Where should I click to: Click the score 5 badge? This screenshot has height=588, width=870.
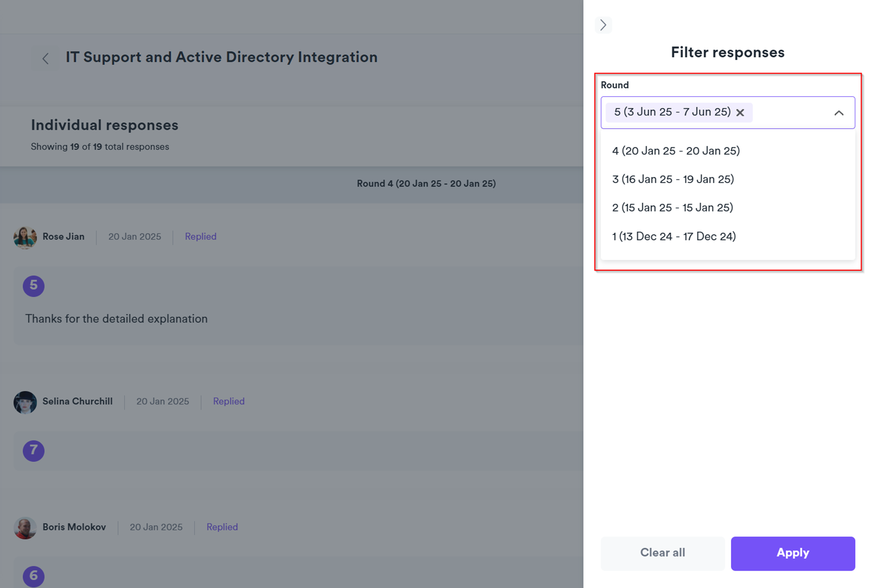33,286
